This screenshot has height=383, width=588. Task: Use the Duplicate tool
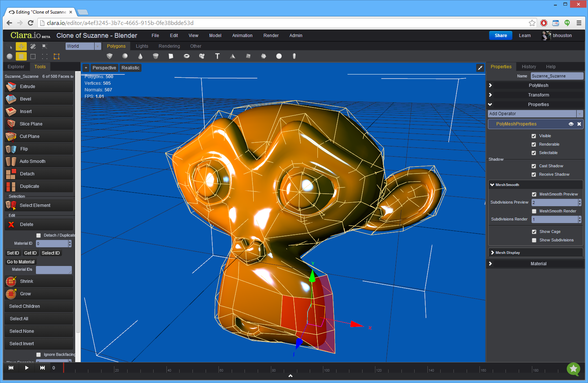(x=38, y=186)
